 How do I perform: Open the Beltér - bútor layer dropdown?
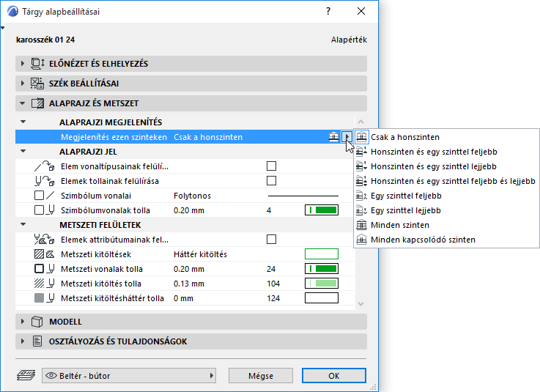click(x=129, y=375)
